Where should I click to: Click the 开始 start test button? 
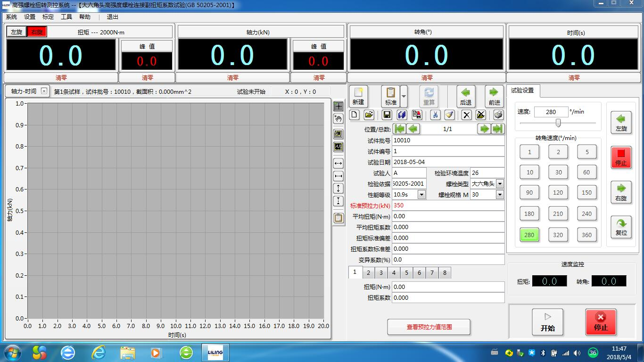[x=547, y=322]
